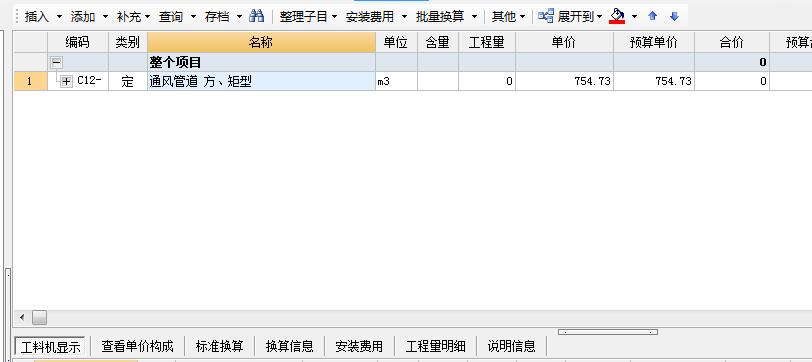Screen dimensions: 812x362
Task: Click the 类别 column header
Action: [128, 42]
